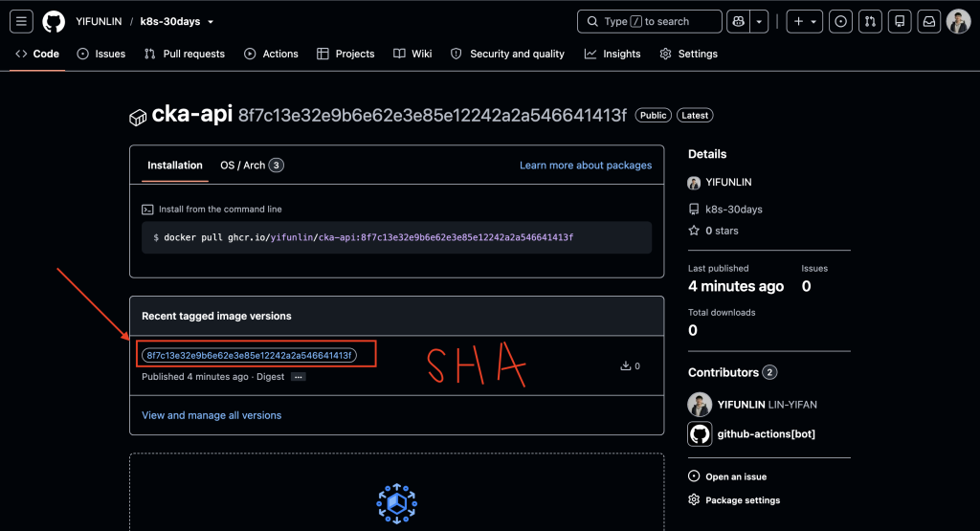This screenshot has height=531, width=980.
Task: Select the Code tab
Action: 37,54
